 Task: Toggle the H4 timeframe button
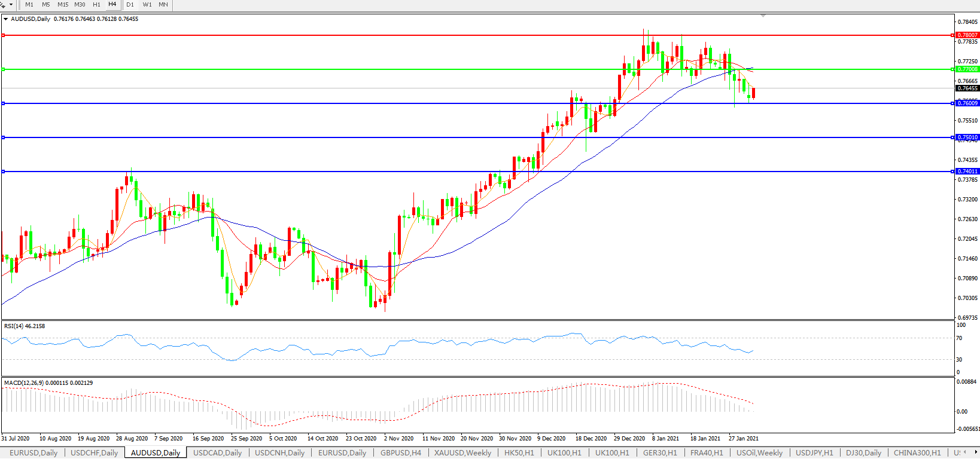(112, 5)
